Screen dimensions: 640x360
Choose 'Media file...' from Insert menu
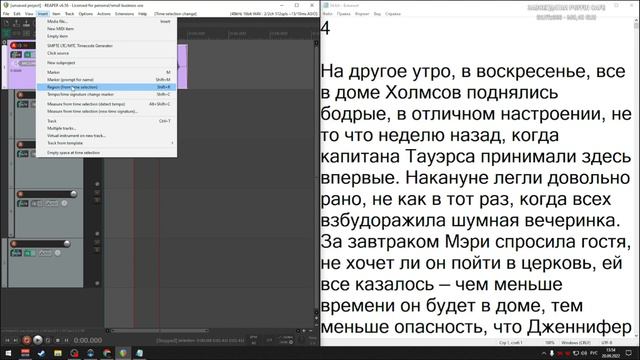click(107, 21)
